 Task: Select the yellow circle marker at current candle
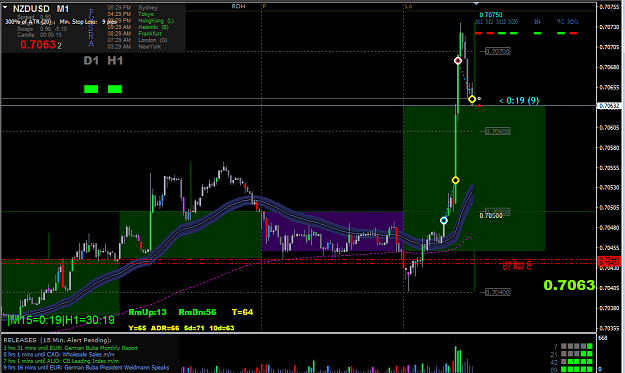click(x=472, y=99)
